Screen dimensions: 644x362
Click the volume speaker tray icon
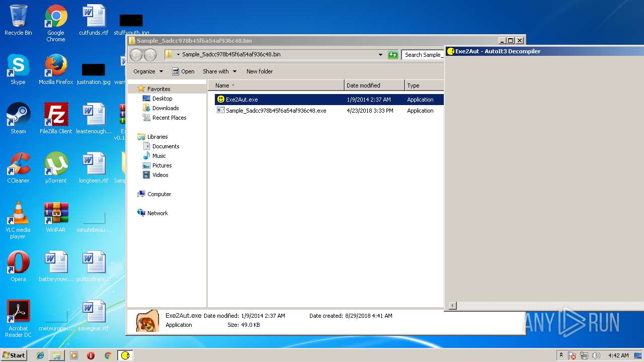[x=596, y=355]
